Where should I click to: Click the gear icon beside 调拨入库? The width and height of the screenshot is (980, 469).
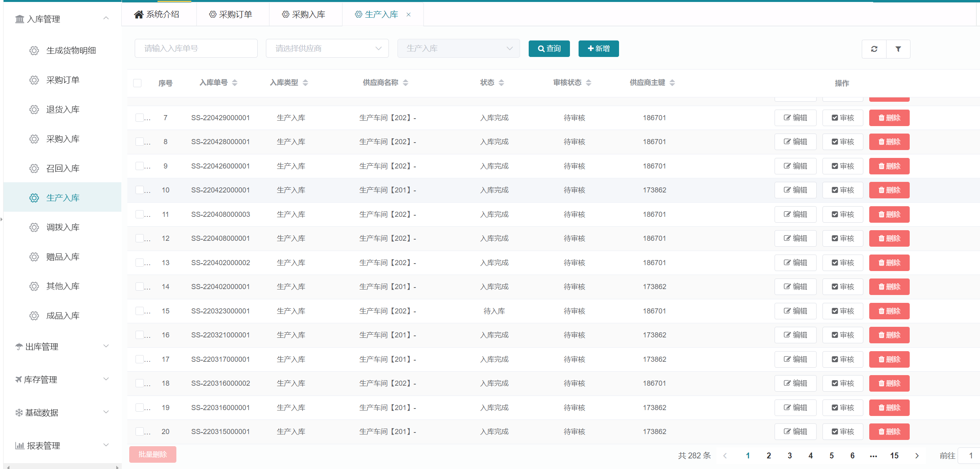[34, 227]
